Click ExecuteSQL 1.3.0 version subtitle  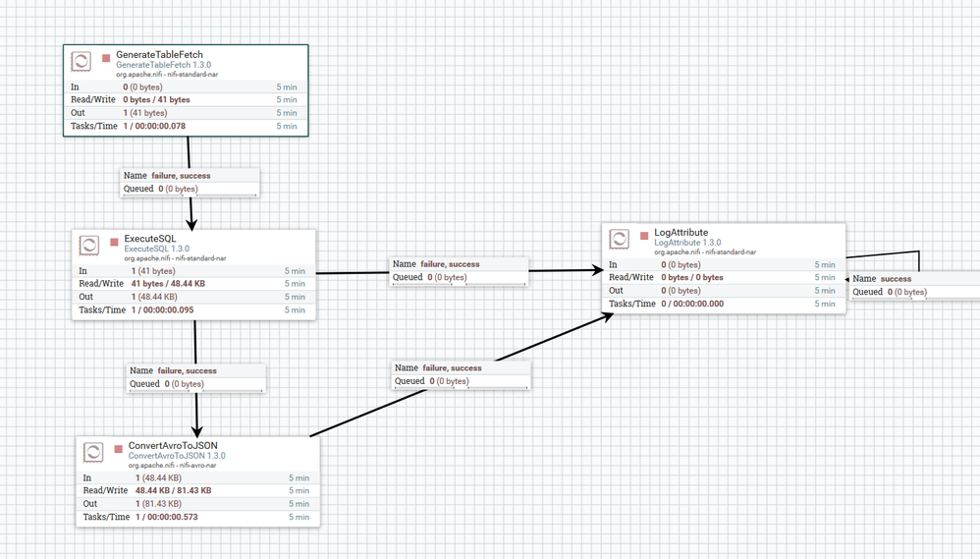pos(157,249)
